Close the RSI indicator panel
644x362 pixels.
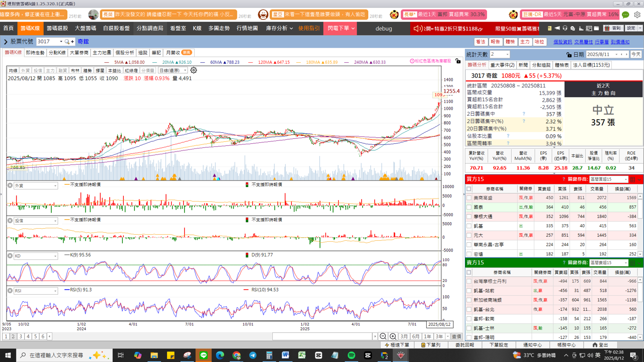[10, 291]
